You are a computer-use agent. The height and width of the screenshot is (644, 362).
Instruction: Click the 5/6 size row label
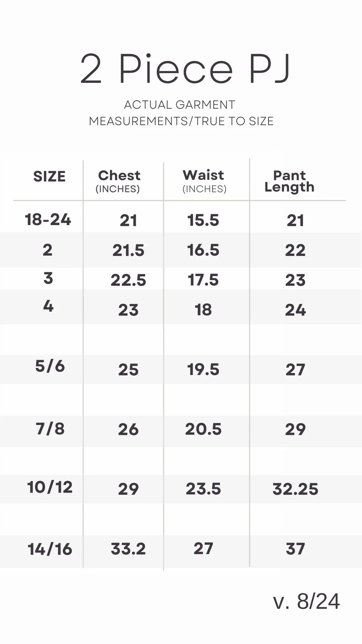(50, 366)
